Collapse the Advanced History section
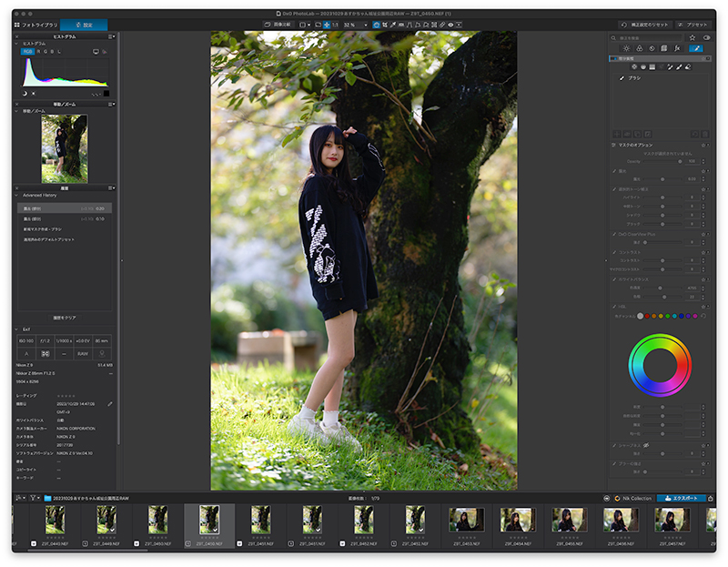The image size is (728, 567). point(16,196)
